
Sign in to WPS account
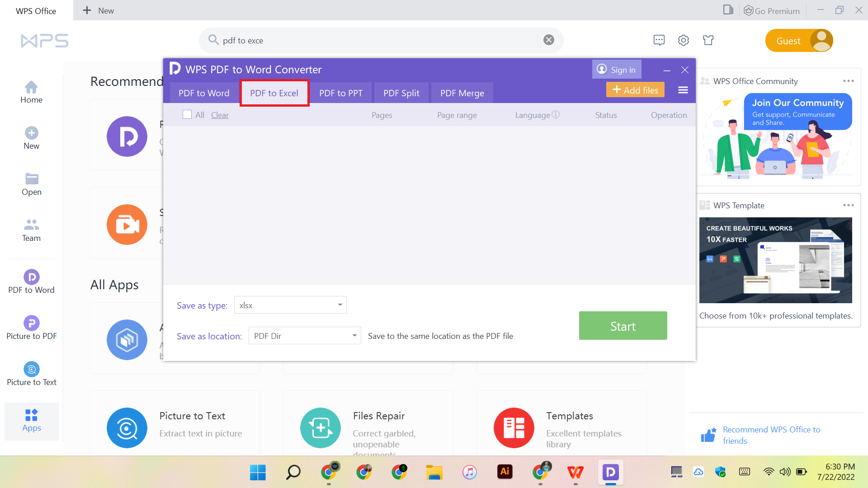(x=617, y=69)
